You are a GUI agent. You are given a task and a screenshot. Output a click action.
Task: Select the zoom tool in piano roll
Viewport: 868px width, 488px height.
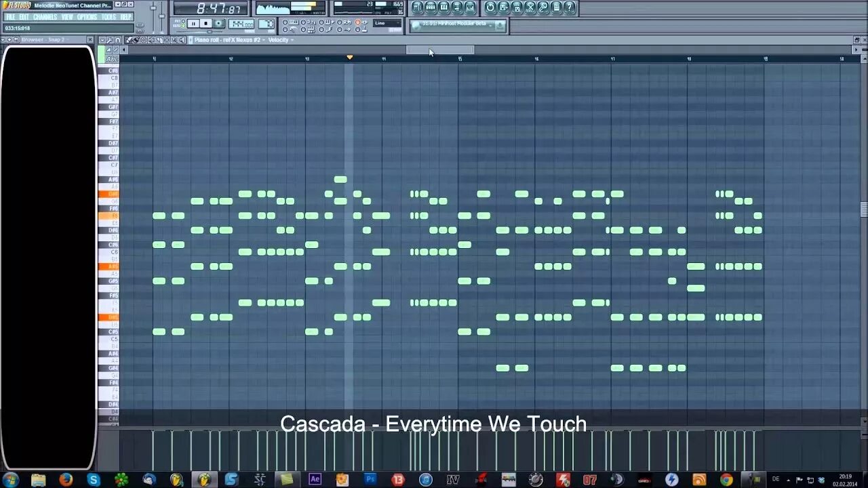[x=174, y=40]
